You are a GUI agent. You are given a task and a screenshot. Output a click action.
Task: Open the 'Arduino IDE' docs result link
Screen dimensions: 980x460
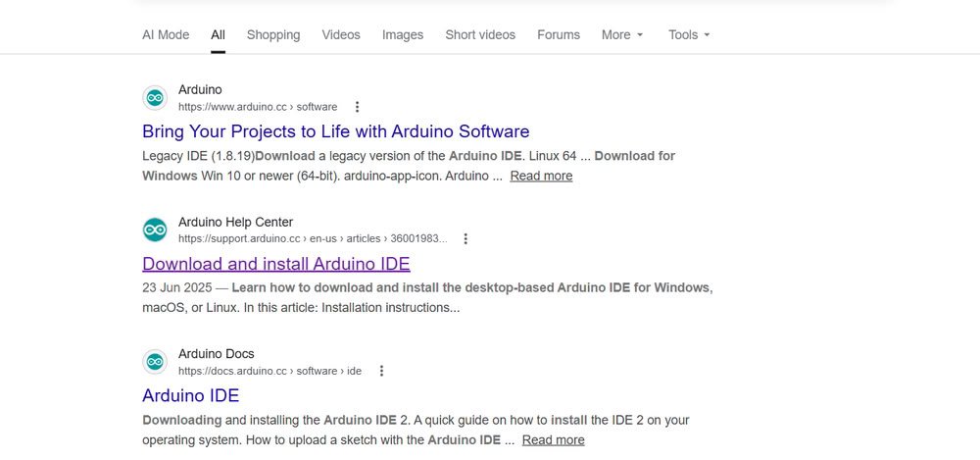pos(191,395)
